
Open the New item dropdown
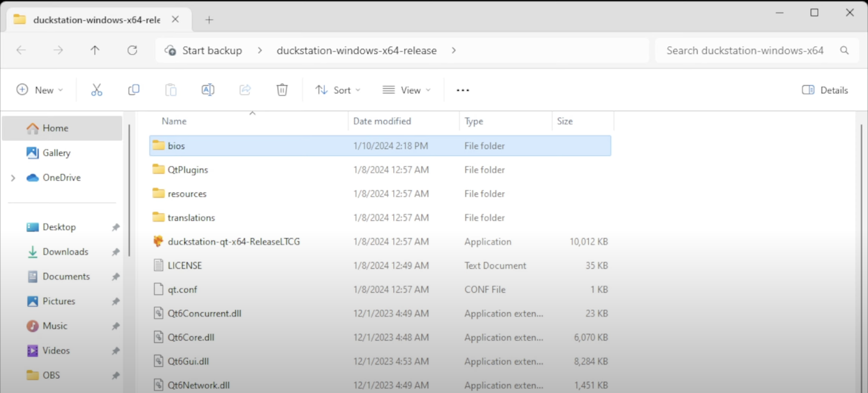coord(40,90)
